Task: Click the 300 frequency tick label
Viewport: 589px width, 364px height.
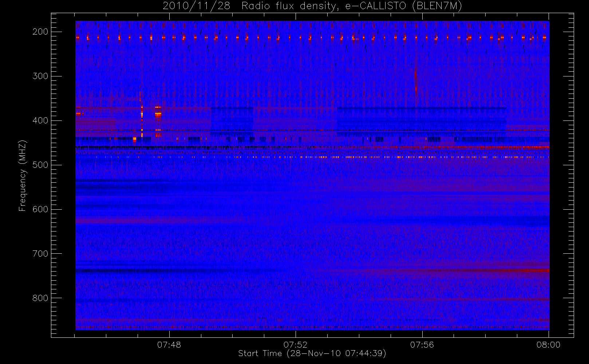Action: click(x=40, y=76)
